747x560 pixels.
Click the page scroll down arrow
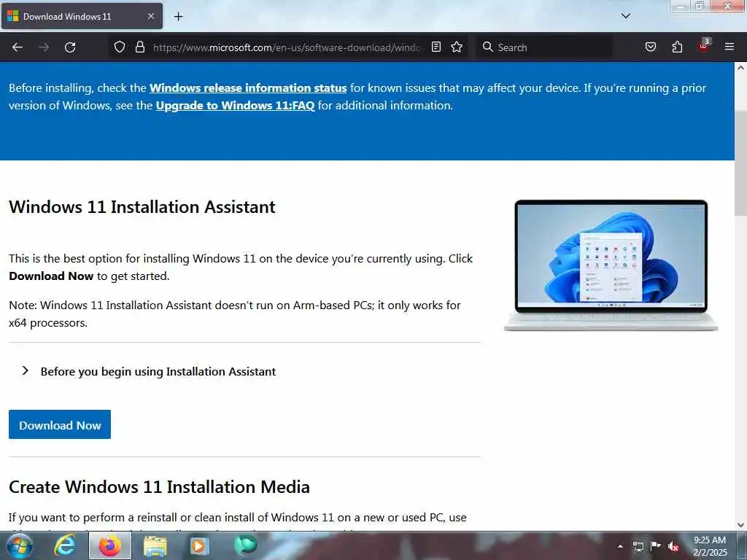[741, 525]
